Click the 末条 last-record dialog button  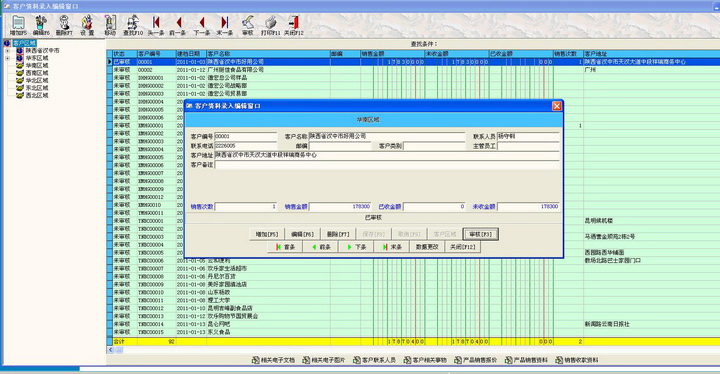pos(392,247)
